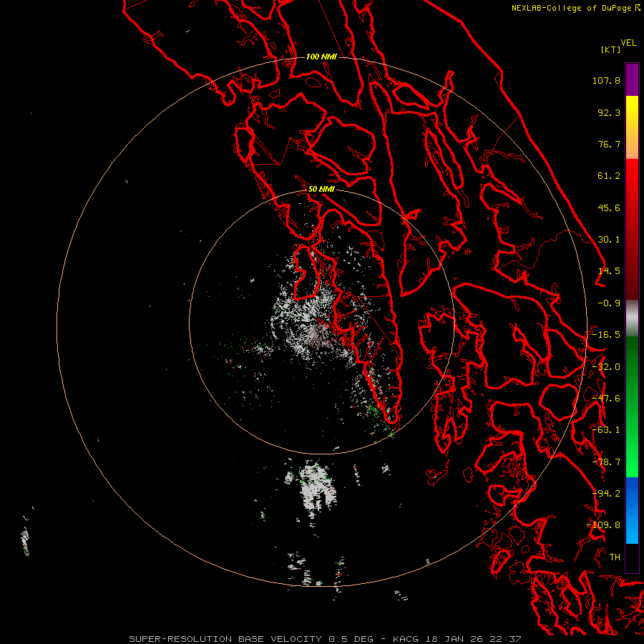Click the 45.6 velocity scale value
Screen dimensions: 644x644
(x=609, y=208)
